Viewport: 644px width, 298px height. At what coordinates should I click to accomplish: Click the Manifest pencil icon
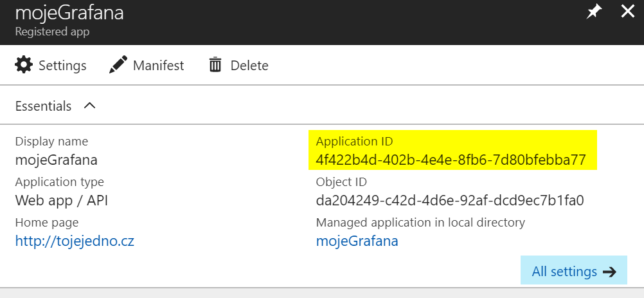[118, 65]
